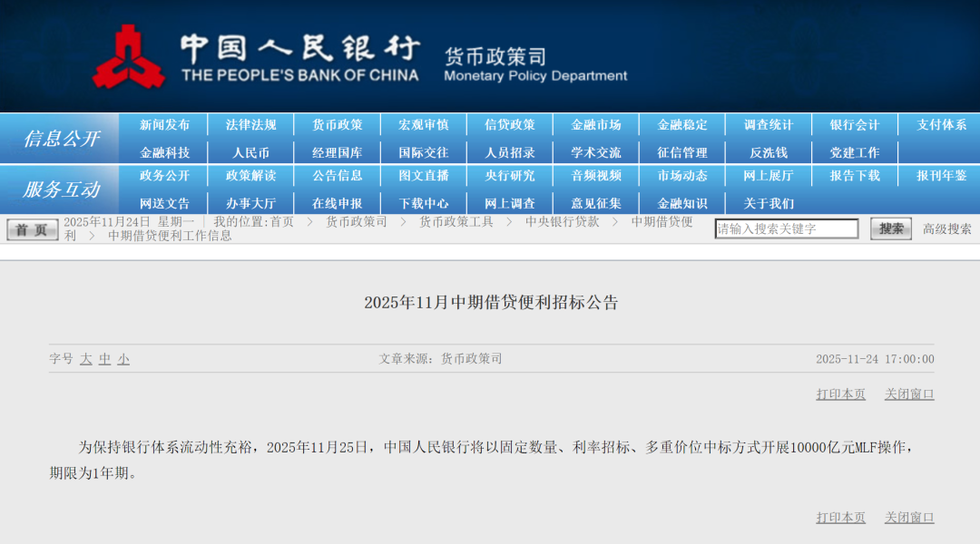Viewport: 980px width, 544px height.
Task: Open the 下载中心 download center
Action: click(x=424, y=202)
